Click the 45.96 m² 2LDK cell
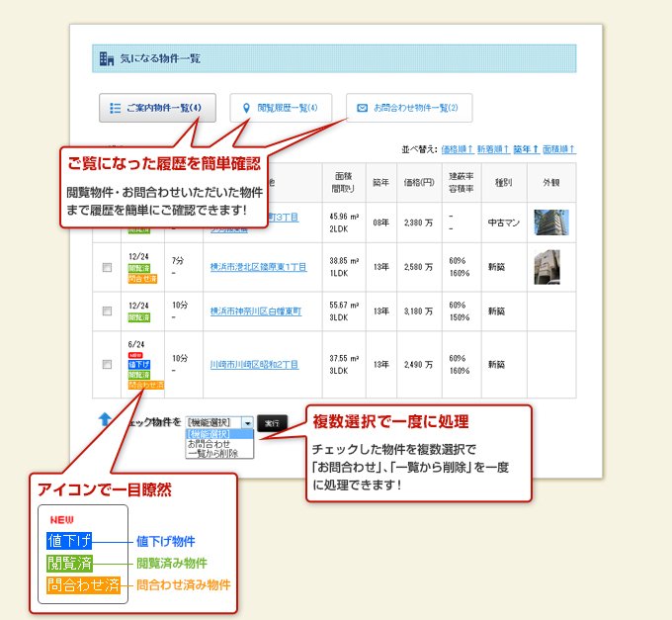This screenshot has height=620, width=672. tap(344, 222)
